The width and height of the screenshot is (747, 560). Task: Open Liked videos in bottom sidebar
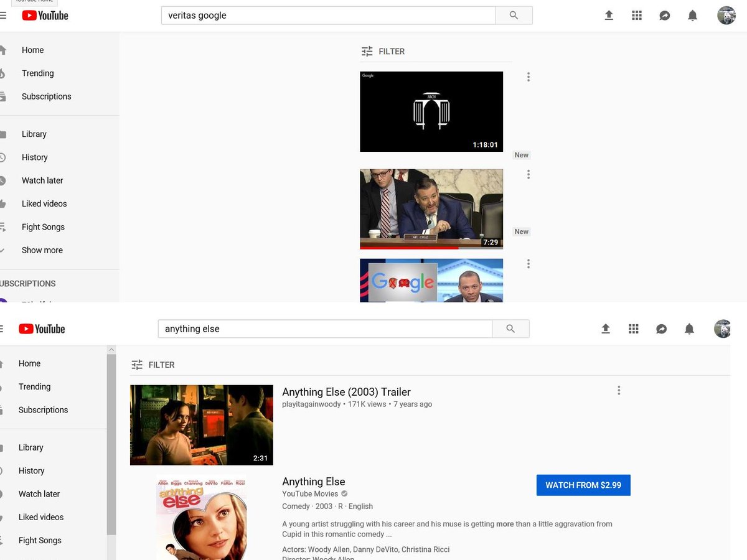(x=41, y=517)
